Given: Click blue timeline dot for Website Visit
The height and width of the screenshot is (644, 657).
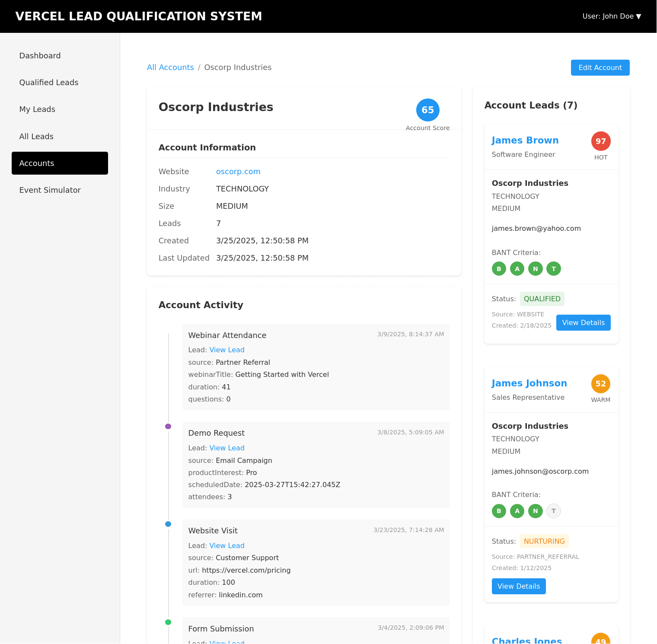Looking at the screenshot, I should [x=168, y=524].
